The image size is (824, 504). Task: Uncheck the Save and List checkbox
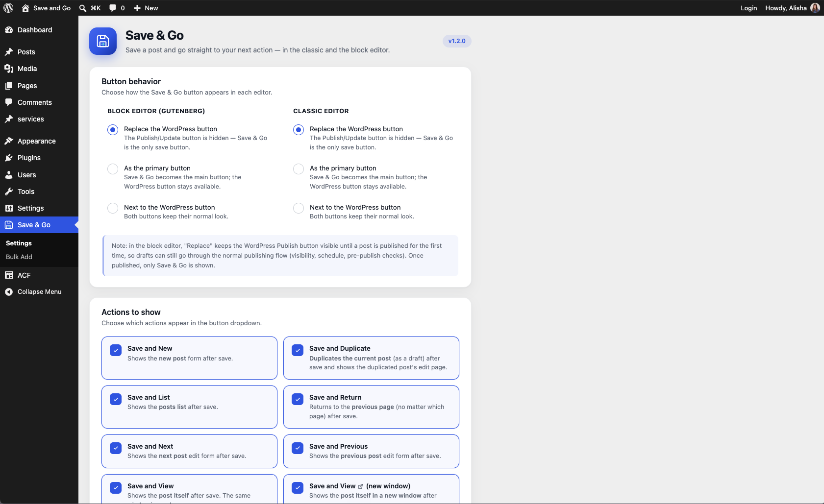[x=116, y=399]
